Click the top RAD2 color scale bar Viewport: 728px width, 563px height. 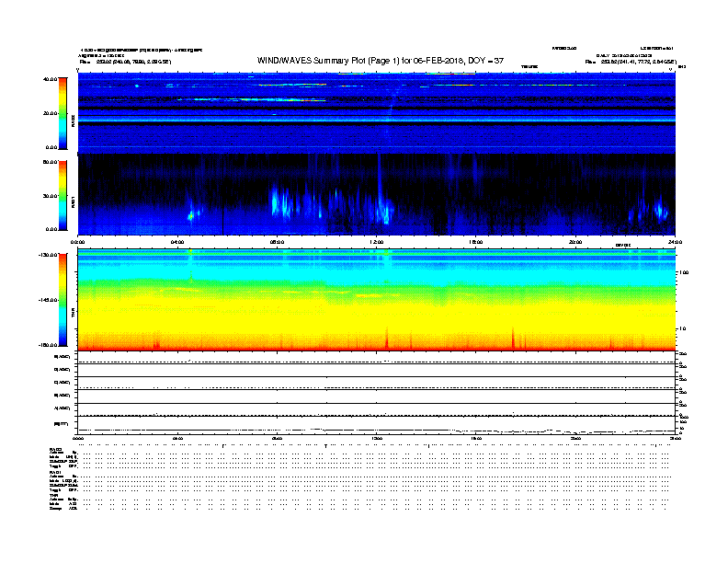coord(63,112)
